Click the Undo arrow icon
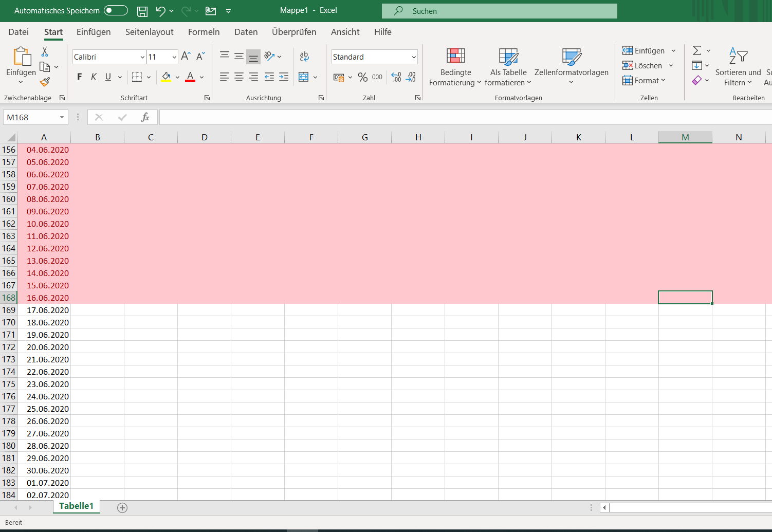 [161, 11]
